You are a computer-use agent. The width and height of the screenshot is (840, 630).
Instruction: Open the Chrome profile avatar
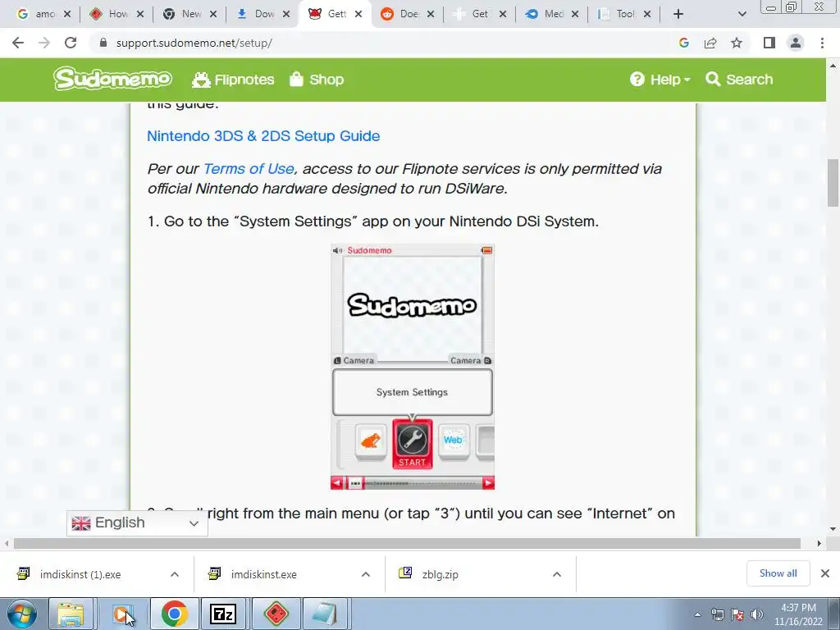(796, 43)
